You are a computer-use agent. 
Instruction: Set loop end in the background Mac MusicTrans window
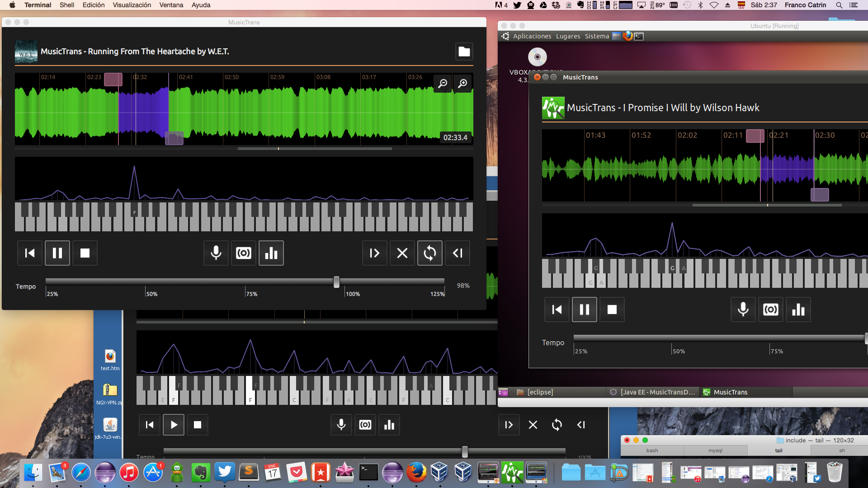click(x=581, y=425)
